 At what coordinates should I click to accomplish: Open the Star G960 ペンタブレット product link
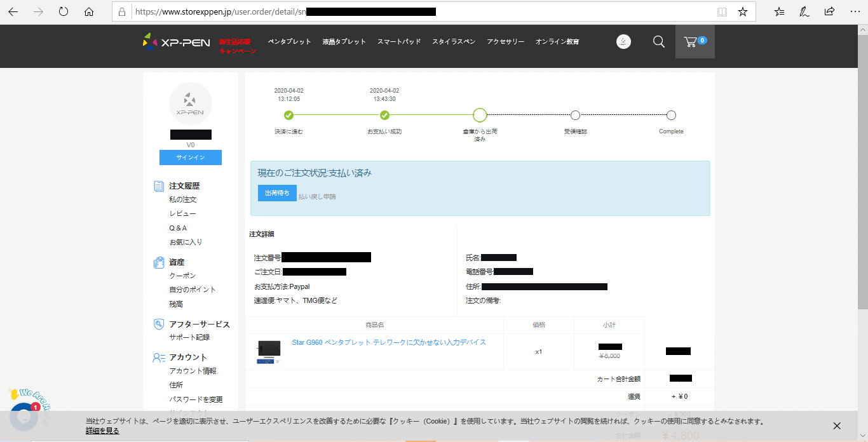pyautogui.click(x=389, y=342)
